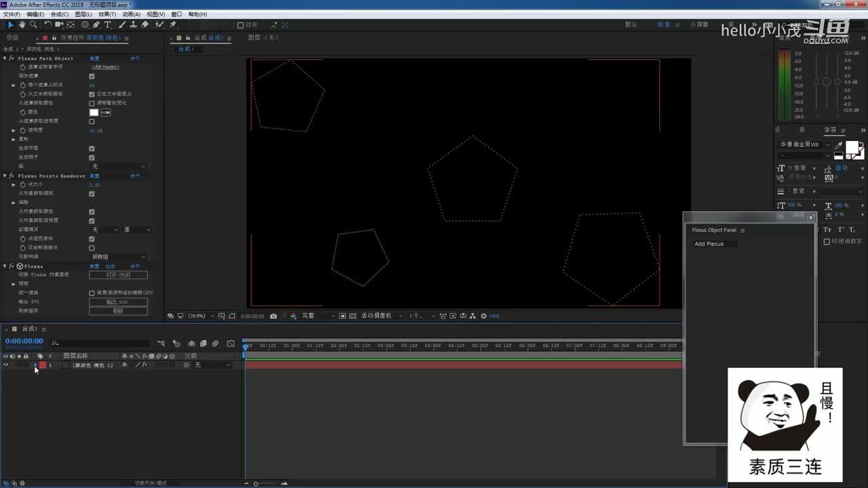The height and width of the screenshot is (488, 868).
Task: Select the Zoom magnifier tool
Action: tap(33, 24)
